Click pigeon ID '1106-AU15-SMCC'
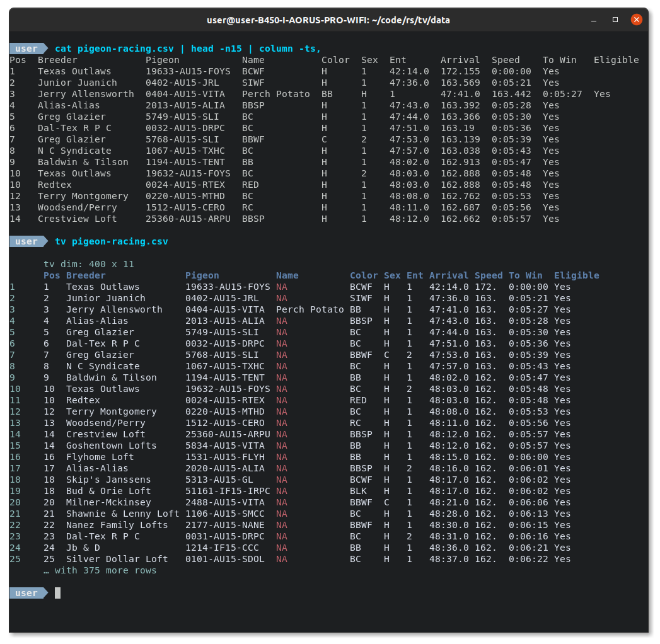Image resolution: width=660 pixels, height=644 pixels. (x=225, y=514)
